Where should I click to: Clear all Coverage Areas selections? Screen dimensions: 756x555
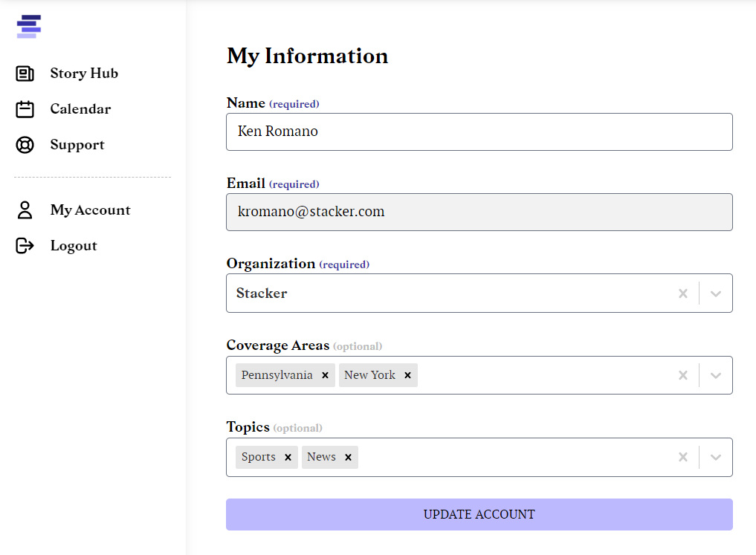click(x=683, y=375)
